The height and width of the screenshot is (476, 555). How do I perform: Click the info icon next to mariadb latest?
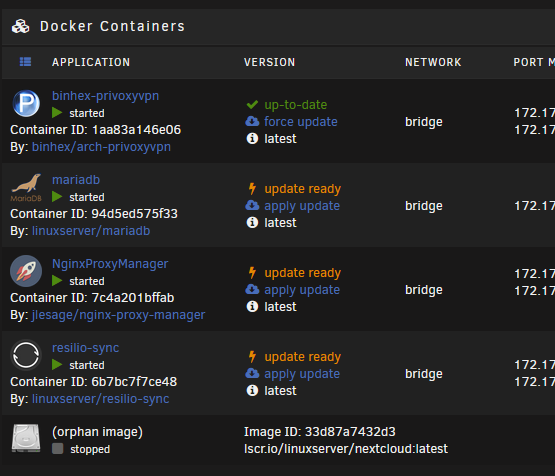pyautogui.click(x=252, y=223)
